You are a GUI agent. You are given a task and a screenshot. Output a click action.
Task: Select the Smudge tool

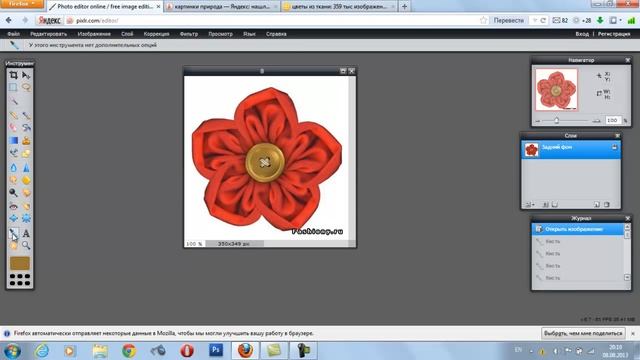coord(13,180)
